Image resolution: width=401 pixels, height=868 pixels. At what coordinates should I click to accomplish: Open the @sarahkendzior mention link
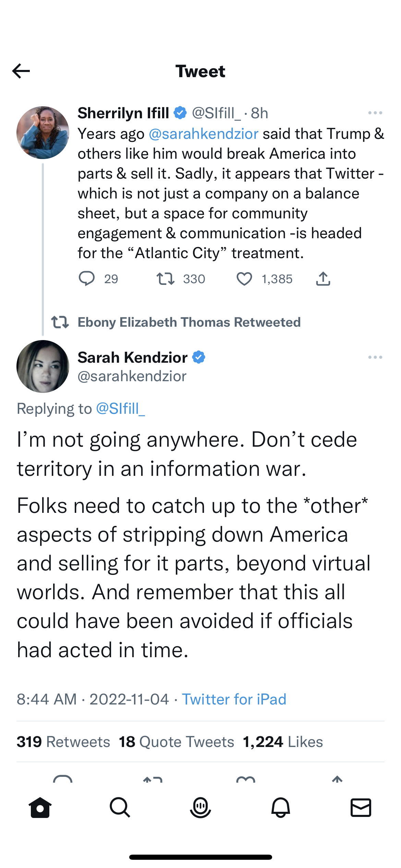pyautogui.click(x=204, y=134)
